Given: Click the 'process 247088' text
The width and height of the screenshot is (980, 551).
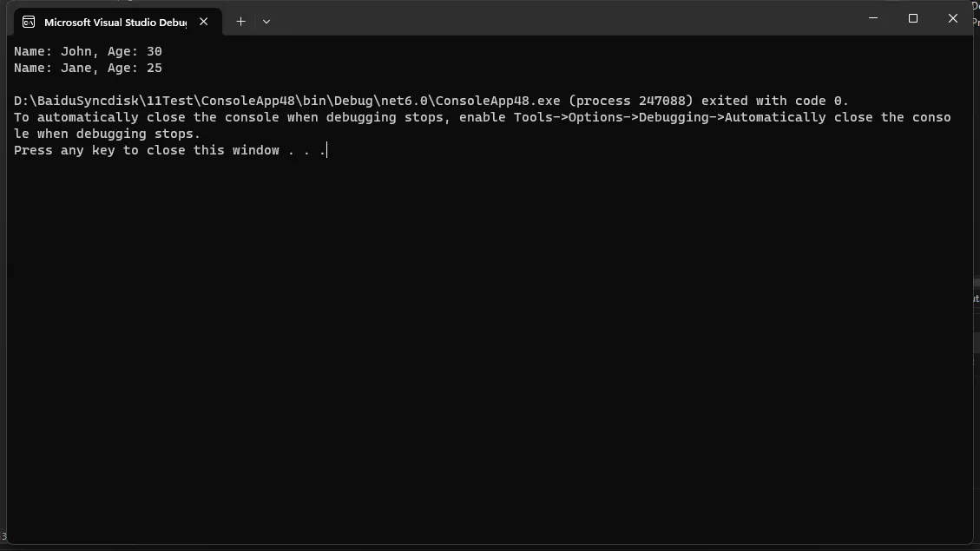Looking at the screenshot, I should (631, 101).
